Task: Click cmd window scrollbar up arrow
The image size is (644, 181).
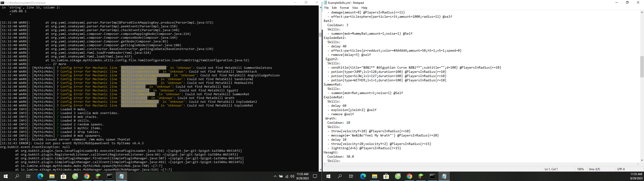Action: coord(320,8)
